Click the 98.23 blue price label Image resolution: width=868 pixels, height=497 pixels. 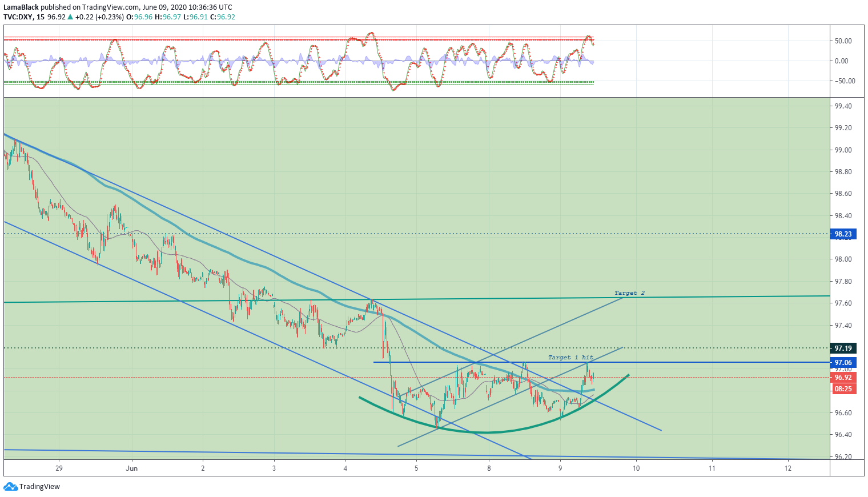pos(843,234)
